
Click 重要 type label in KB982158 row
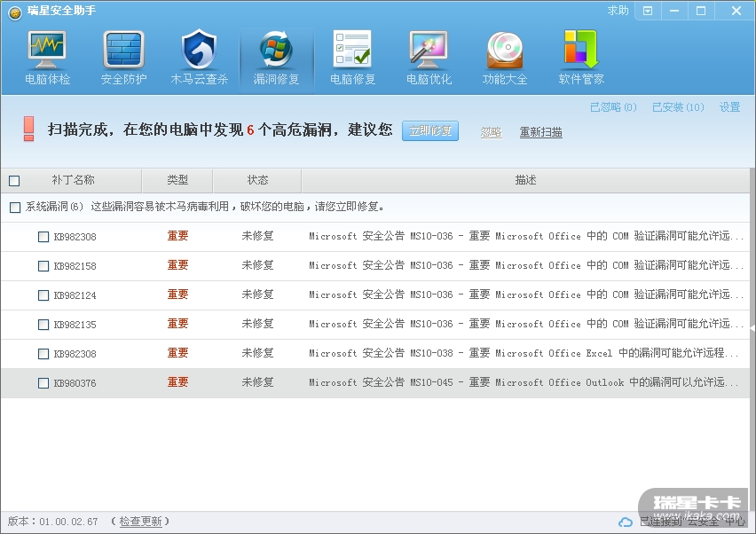177,265
